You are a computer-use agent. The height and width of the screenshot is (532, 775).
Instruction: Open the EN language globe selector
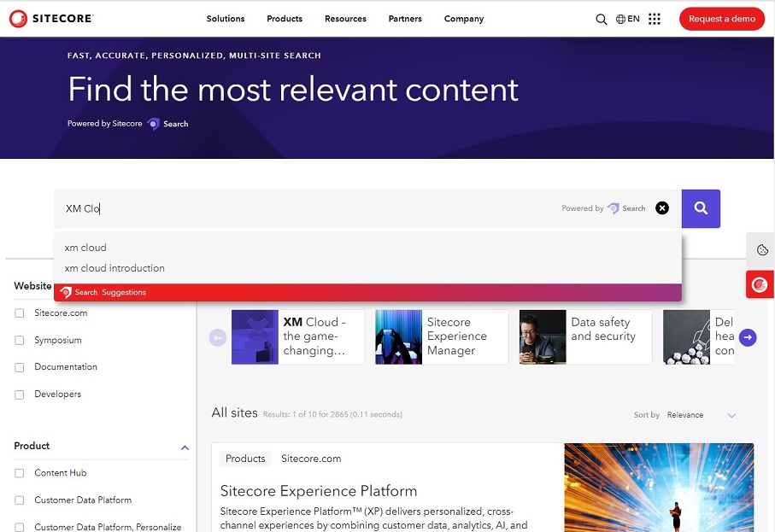click(628, 19)
